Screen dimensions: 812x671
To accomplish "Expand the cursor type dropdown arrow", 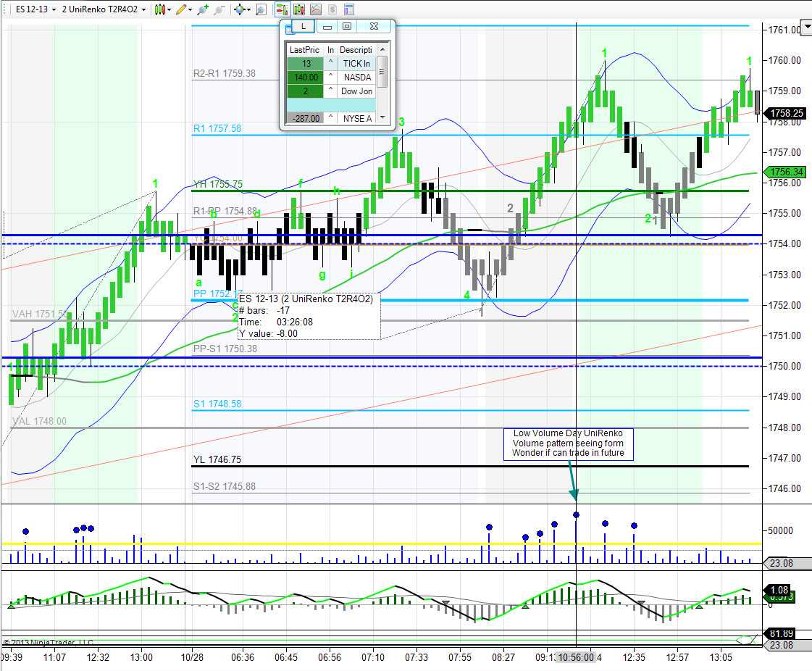I will click(248, 10).
